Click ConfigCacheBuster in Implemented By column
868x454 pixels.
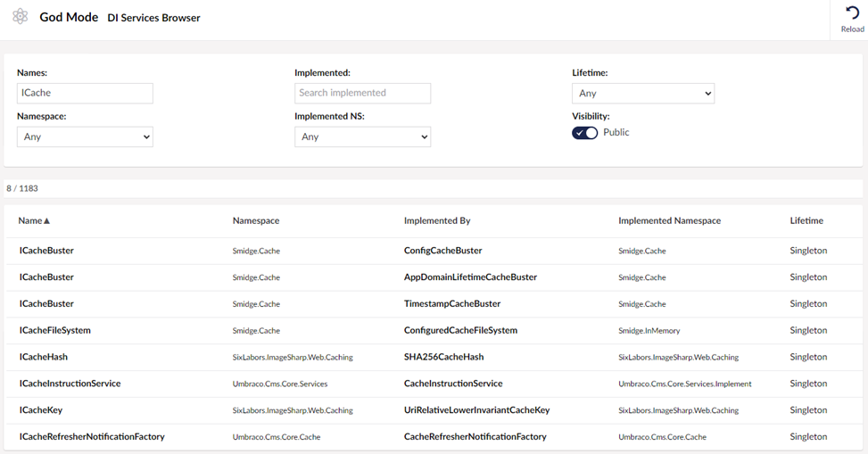coord(442,251)
